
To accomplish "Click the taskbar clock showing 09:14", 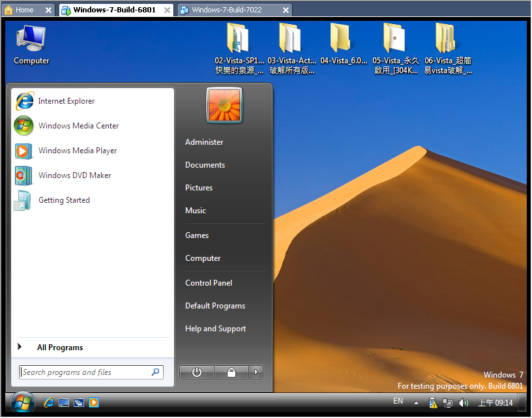I will point(495,403).
